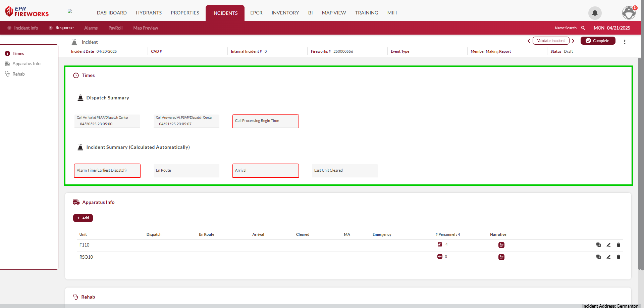
Task: Copy the F110 apparatus row
Action: [x=598, y=245]
